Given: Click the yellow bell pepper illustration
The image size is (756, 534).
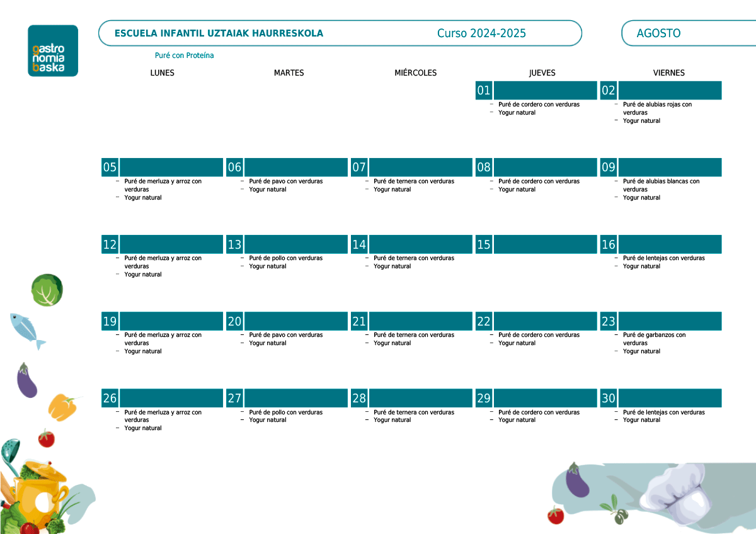Looking at the screenshot, I should point(63,406).
